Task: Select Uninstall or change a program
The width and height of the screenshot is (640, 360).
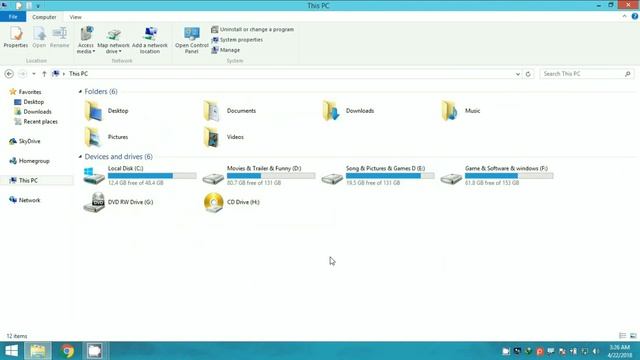Action: (253, 29)
